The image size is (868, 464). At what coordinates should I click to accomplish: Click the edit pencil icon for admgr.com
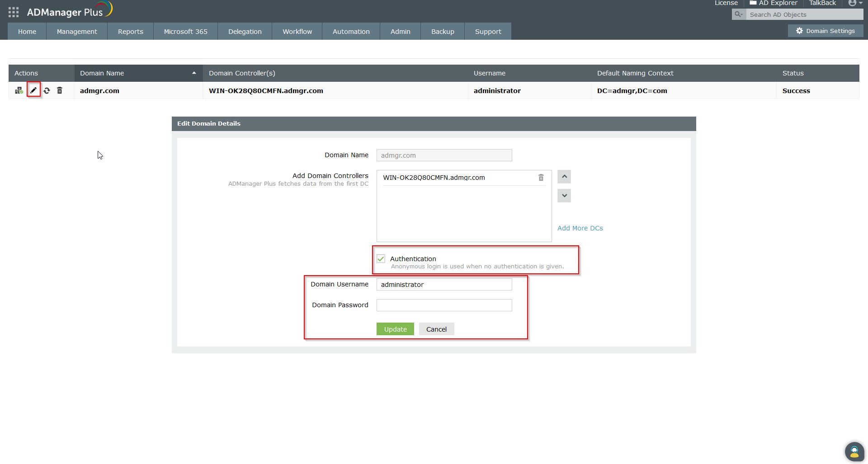(33, 90)
